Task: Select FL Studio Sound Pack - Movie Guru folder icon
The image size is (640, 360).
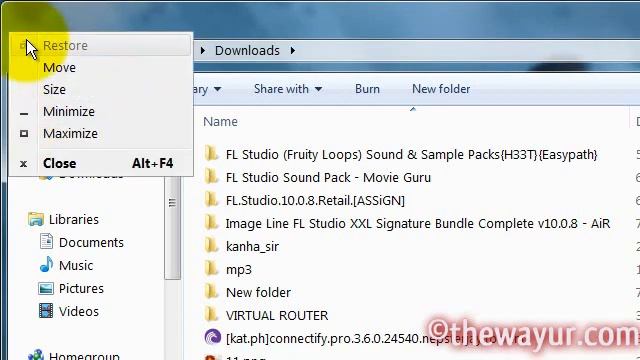Action: (212, 176)
